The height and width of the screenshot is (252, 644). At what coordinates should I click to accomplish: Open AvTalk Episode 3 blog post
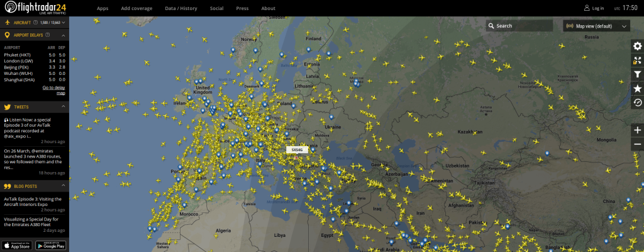pos(33,202)
